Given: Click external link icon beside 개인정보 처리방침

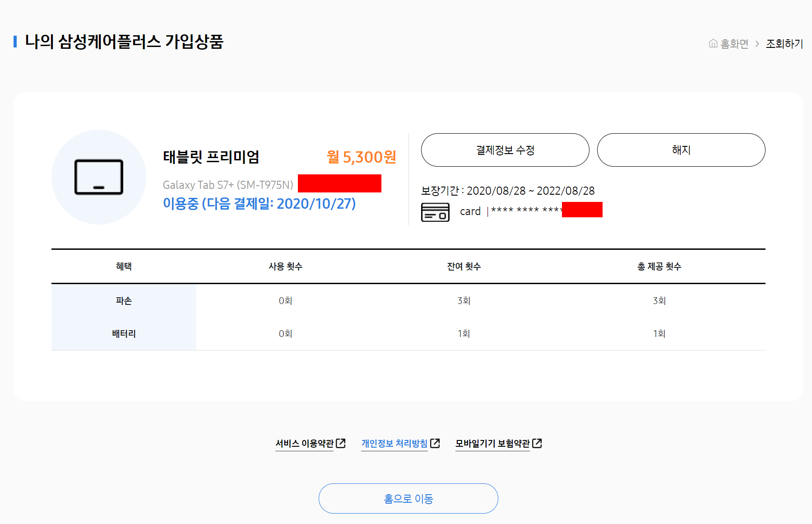Looking at the screenshot, I should tap(435, 443).
